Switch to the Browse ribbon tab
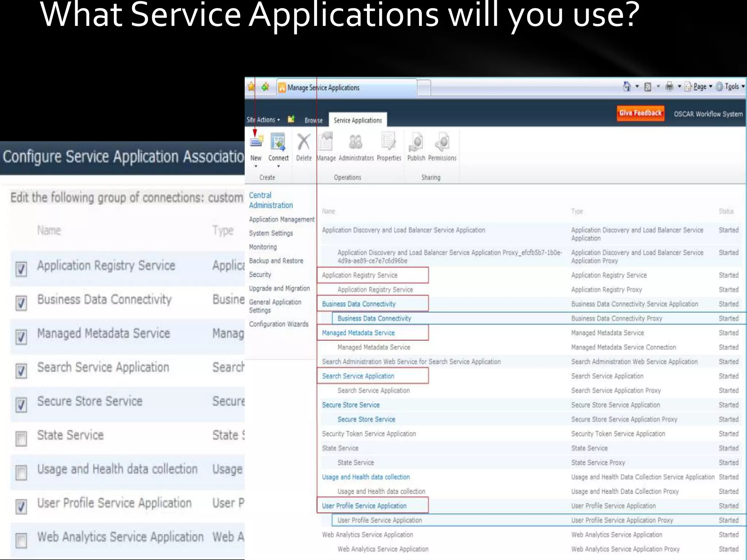The height and width of the screenshot is (560, 747). [313, 120]
